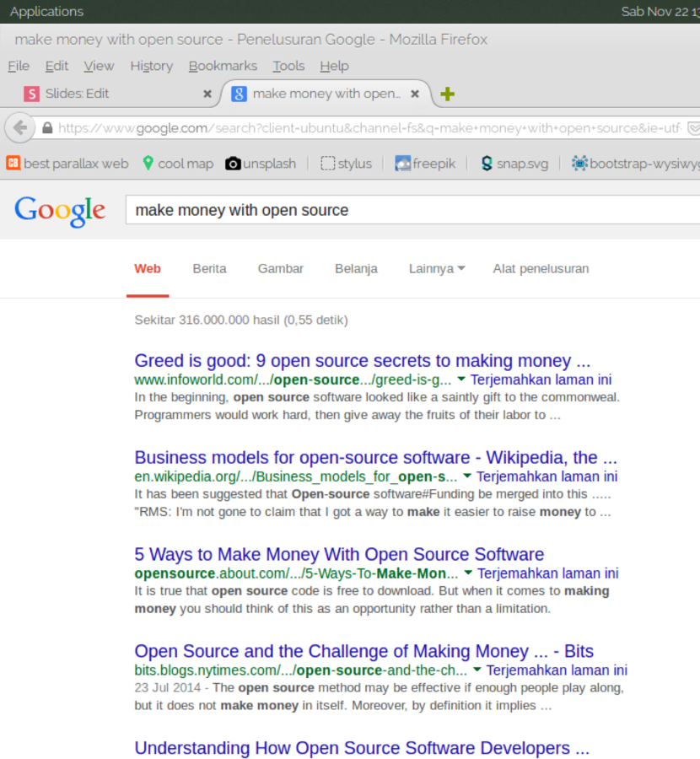This screenshot has width=700, height=759.
Task: Open Understanding How Open Source Developers result
Action: 362,748
